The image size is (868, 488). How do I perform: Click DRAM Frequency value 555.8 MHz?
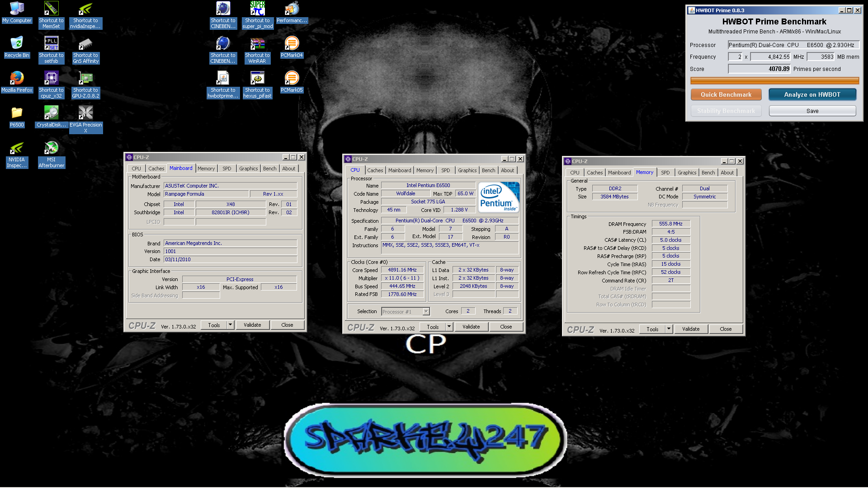pos(671,224)
